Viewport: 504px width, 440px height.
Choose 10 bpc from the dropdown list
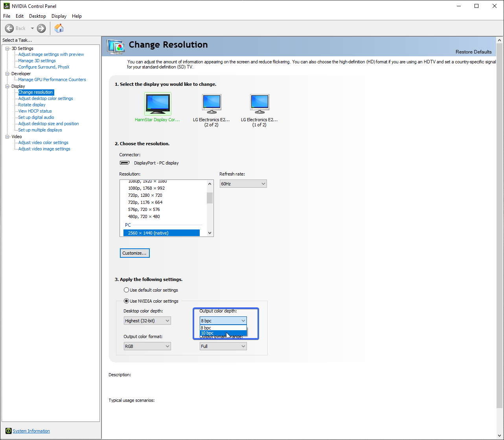click(x=223, y=333)
